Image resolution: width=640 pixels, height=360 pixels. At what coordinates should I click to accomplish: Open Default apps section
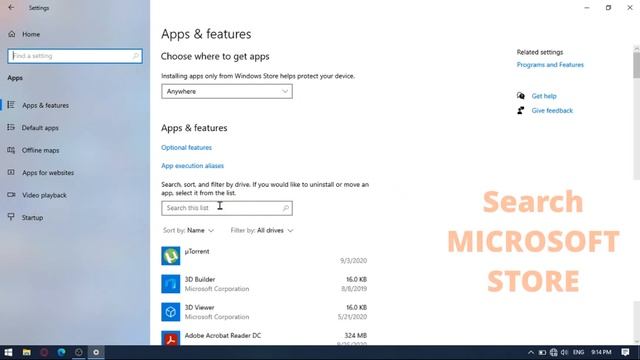coord(40,128)
